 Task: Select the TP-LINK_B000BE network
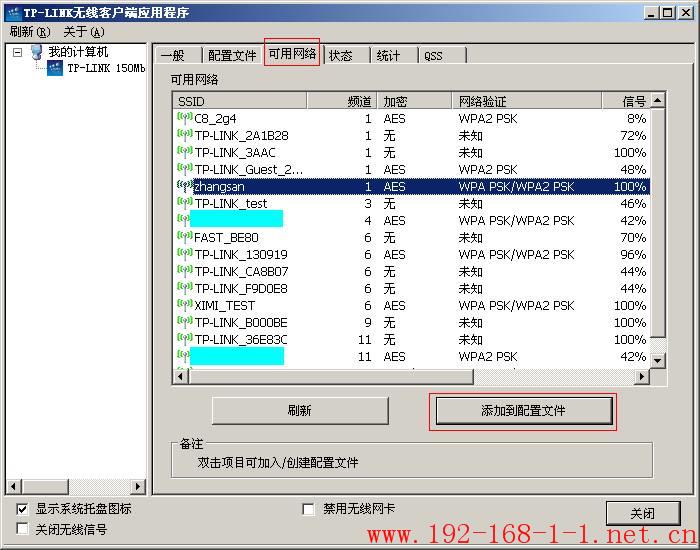tap(412, 322)
